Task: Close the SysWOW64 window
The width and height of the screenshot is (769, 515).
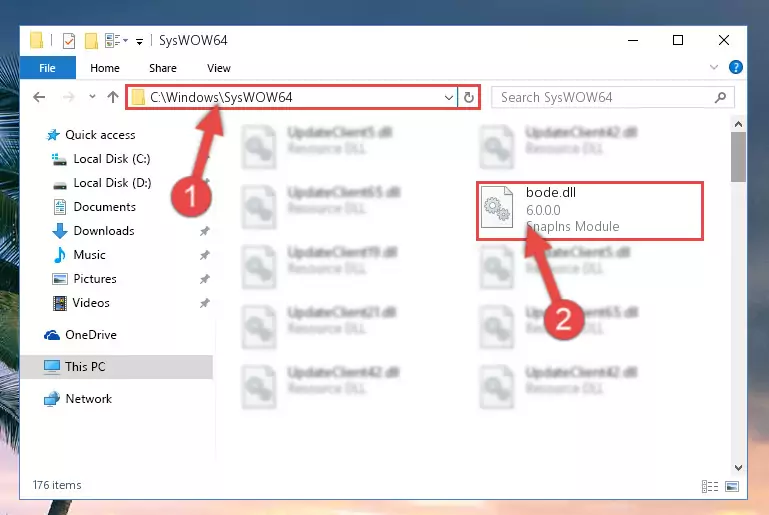Action: [x=723, y=40]
